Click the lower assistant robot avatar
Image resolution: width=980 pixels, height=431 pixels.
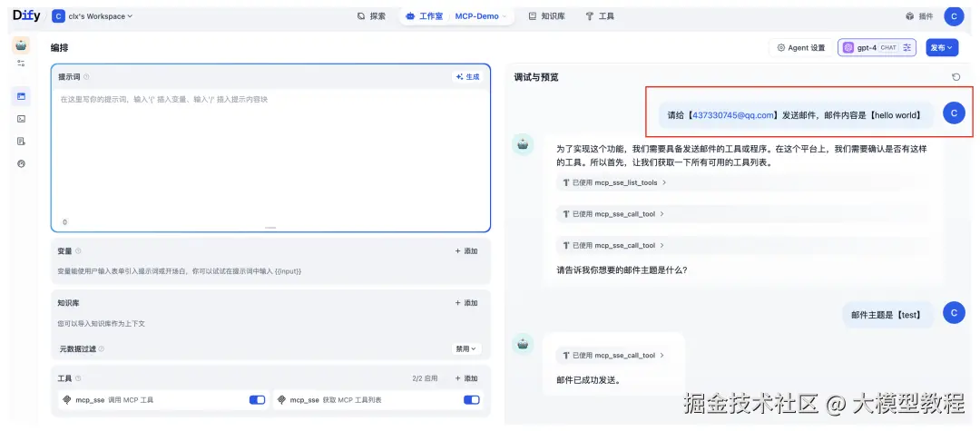(524, 344)
